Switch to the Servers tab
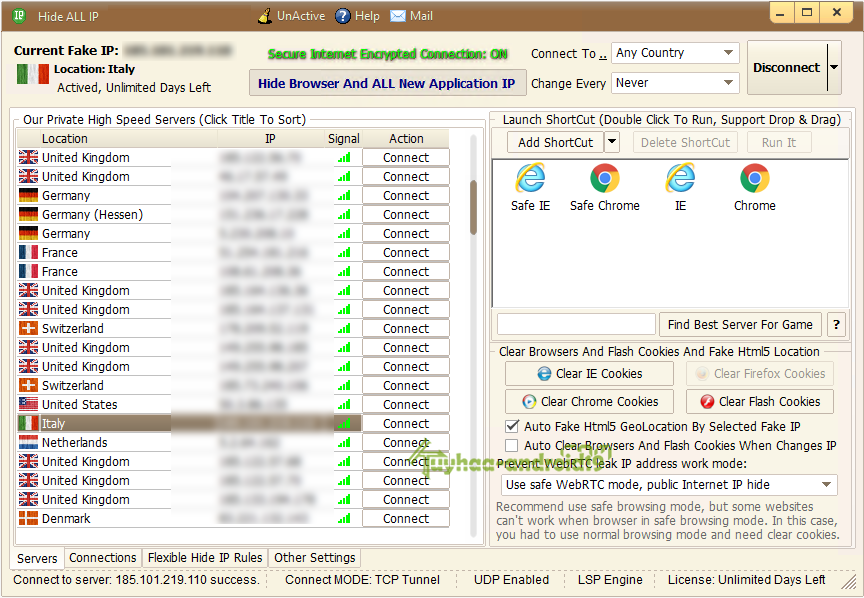This screenshot has height=598, width=864. click(x=37, y=558)
